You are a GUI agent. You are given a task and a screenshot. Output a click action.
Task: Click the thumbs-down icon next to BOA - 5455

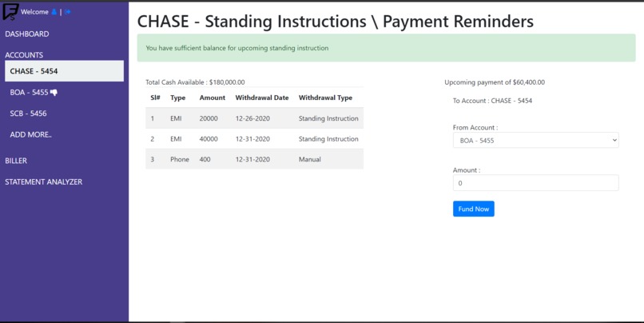pos(54,93)
